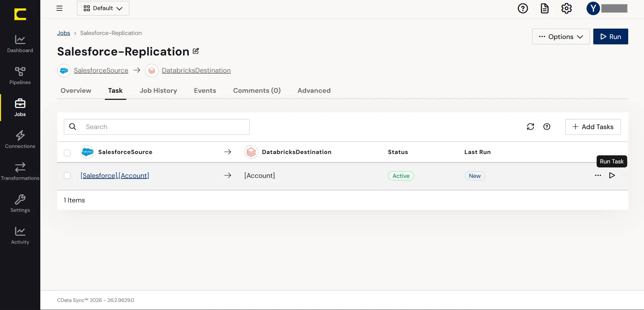This screenshot has width=644, height=310.
Task: Select the Task tab
Action: coord(115,90)
